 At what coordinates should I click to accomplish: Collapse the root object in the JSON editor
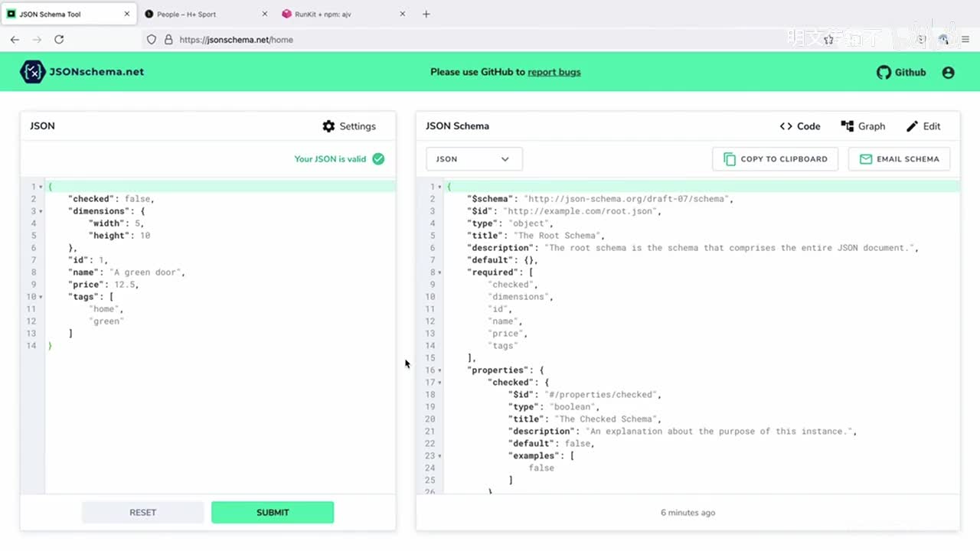point(41,187)
